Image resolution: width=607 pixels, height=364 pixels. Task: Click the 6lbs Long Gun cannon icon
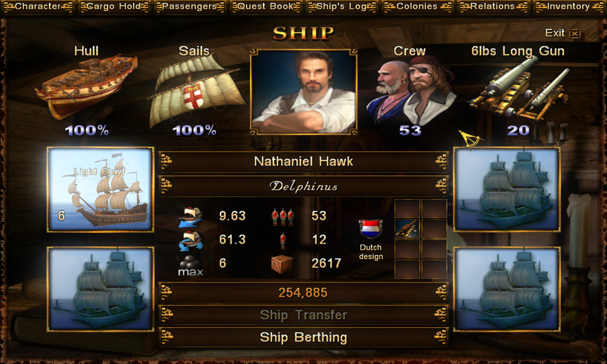(519, 89)
